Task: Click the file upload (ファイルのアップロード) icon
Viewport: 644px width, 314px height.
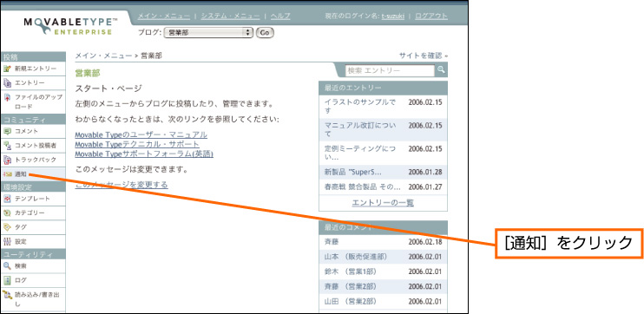Action: pos(7,98)
